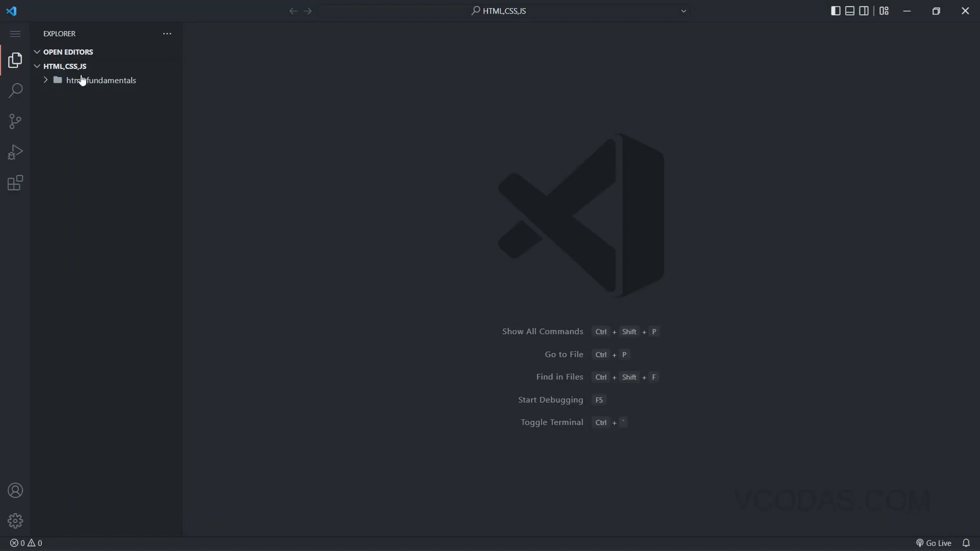980x551 pixels.
Task: Open problems panel via errors and warnings indicator
Action: [26, 543]
